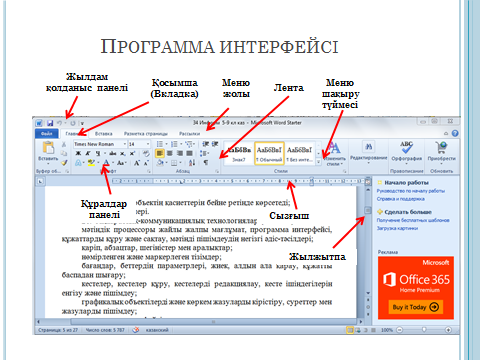
Task: Center the paragraph text
Action: click(x=170, y=153)
